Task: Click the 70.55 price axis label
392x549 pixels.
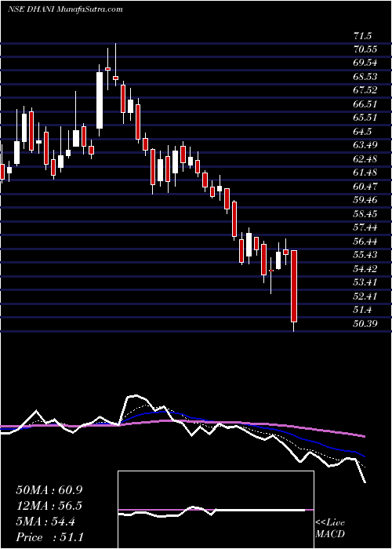Action: click(x=365, y=49)
